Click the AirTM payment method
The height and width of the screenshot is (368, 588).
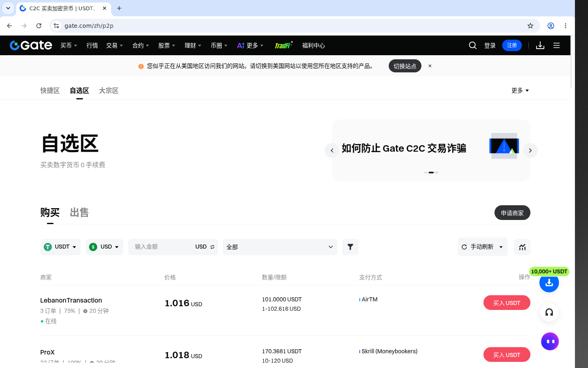[x=370, y=299]
